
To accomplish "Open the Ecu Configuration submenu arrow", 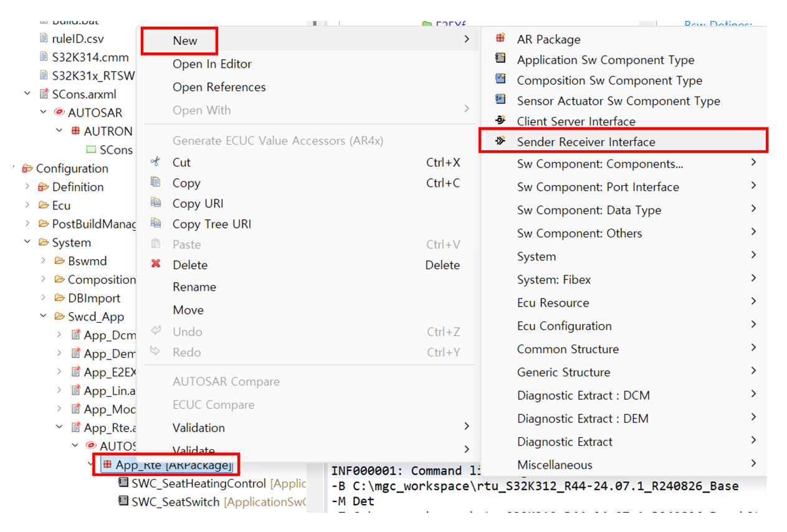I will pyautogui.click(x=753, y=326).
